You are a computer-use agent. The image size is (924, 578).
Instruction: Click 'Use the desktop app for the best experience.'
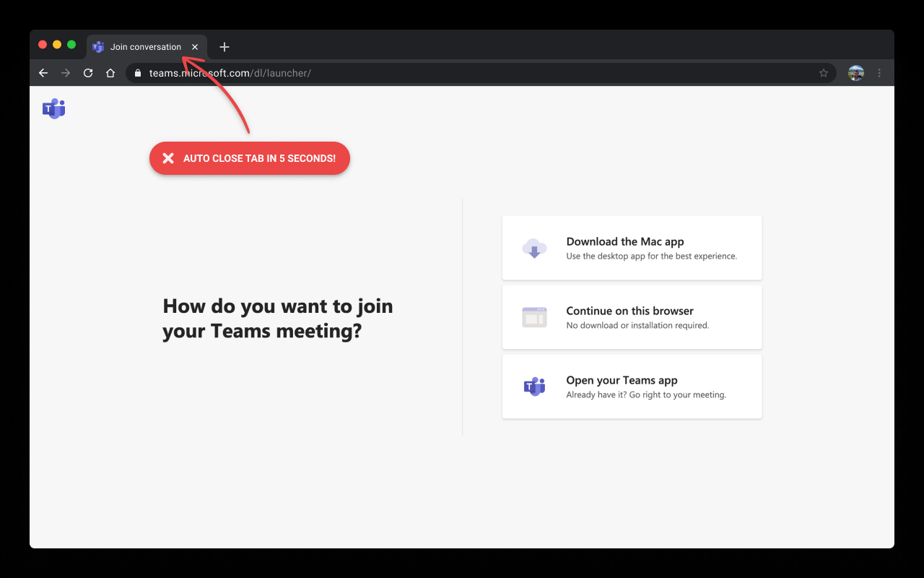652,256
